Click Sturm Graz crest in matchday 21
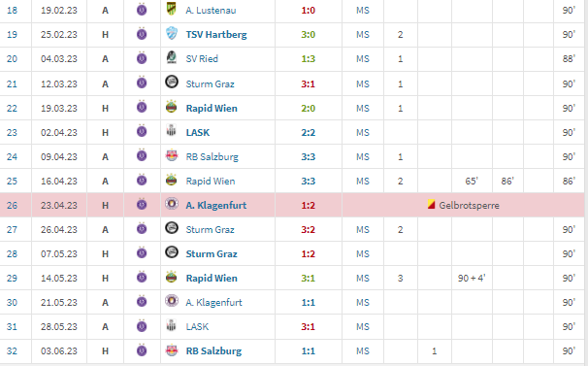 point(172,82)
